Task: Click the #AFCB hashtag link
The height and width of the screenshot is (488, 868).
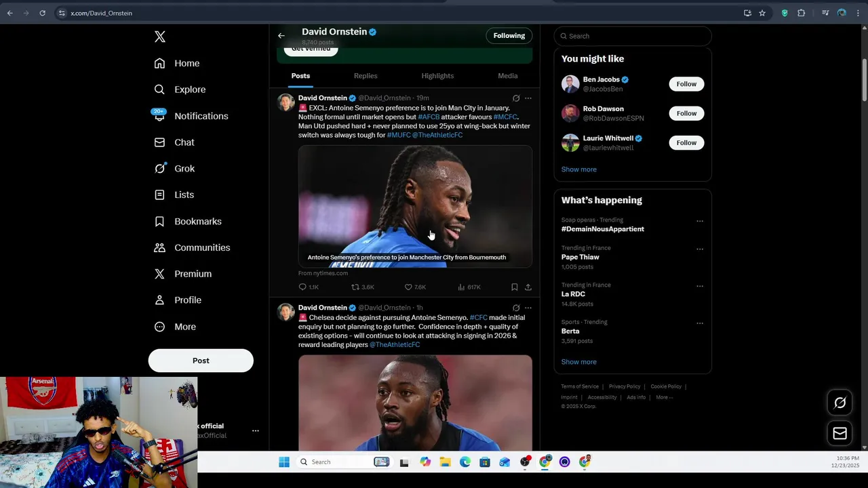Action: 429,117
